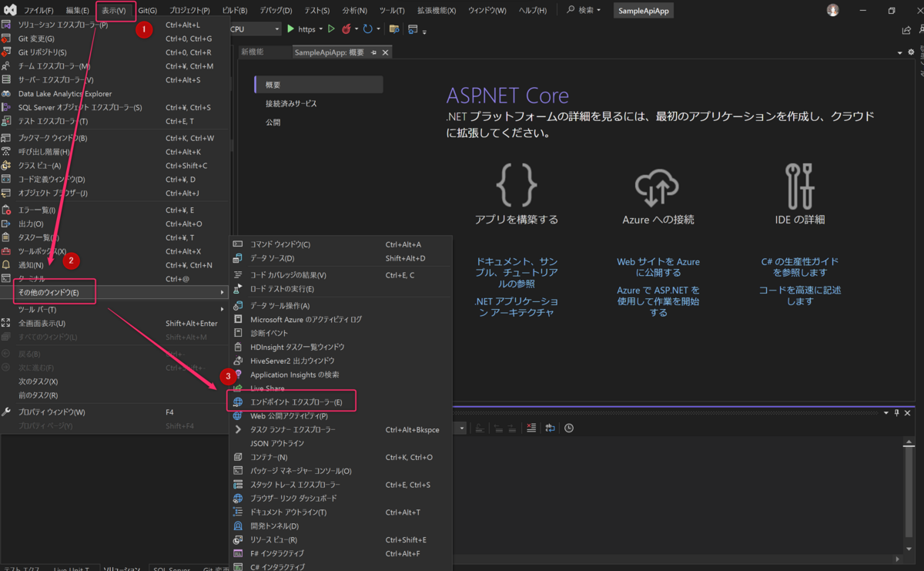Screen dimensions: 924x571
Task: Open コンテナー window from submenu
Action: pyautogui.click(x=340, y=457)
